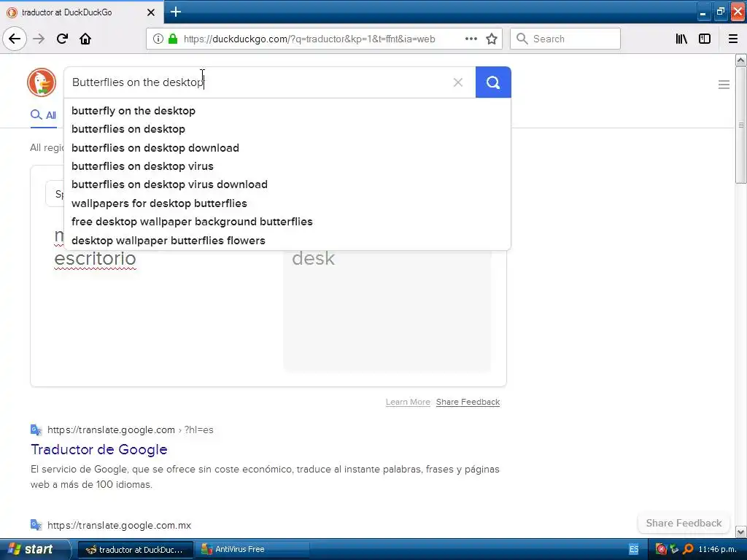This screenshot has height=560, width=747.
Task: Open Share Feedback link under translator box
Action: point(468,402)
